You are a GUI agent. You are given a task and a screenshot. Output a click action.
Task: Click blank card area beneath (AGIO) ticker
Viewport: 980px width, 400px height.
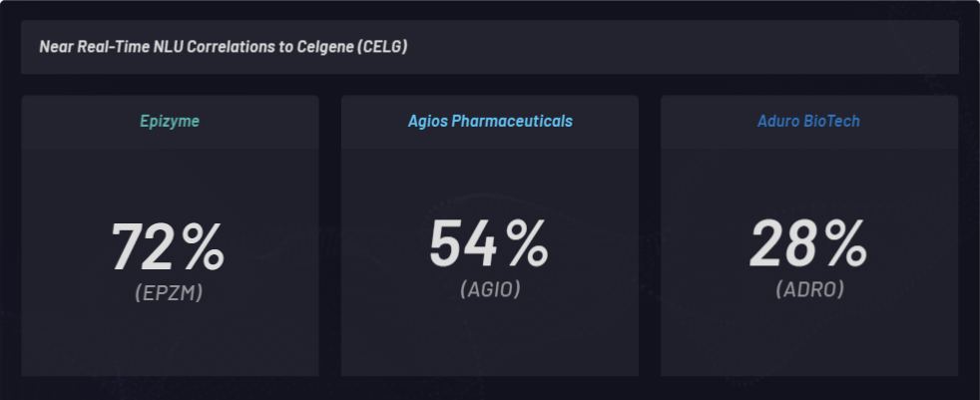[x=490, y=339]
